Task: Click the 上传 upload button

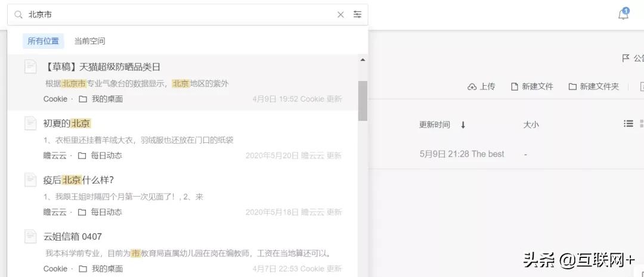Action: click(x=481, y=86)
